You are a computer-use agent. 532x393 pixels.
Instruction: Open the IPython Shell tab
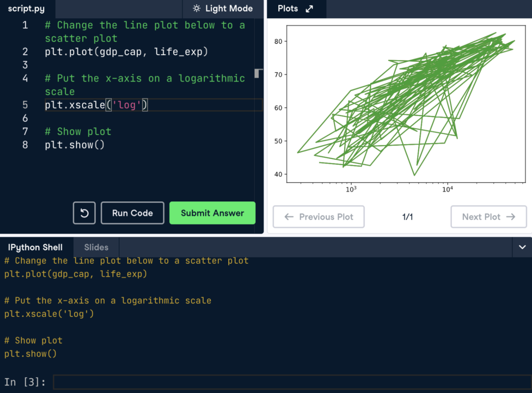tap(35, 247)
